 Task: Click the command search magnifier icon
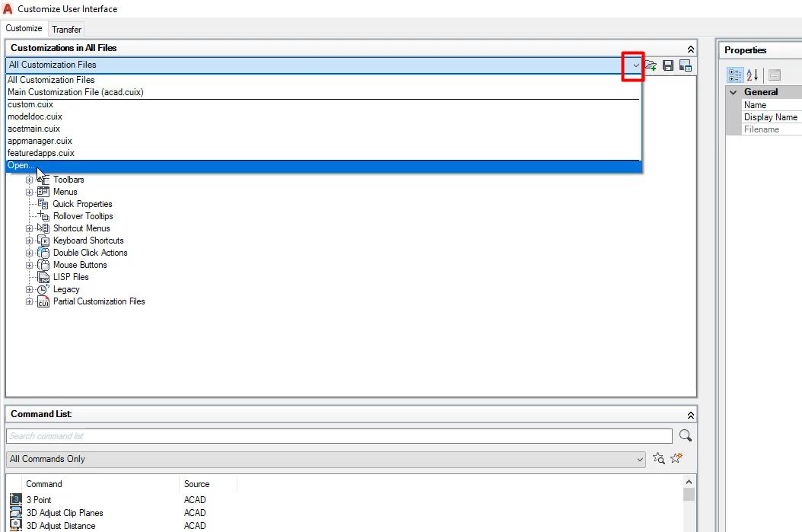pos(685,435)
